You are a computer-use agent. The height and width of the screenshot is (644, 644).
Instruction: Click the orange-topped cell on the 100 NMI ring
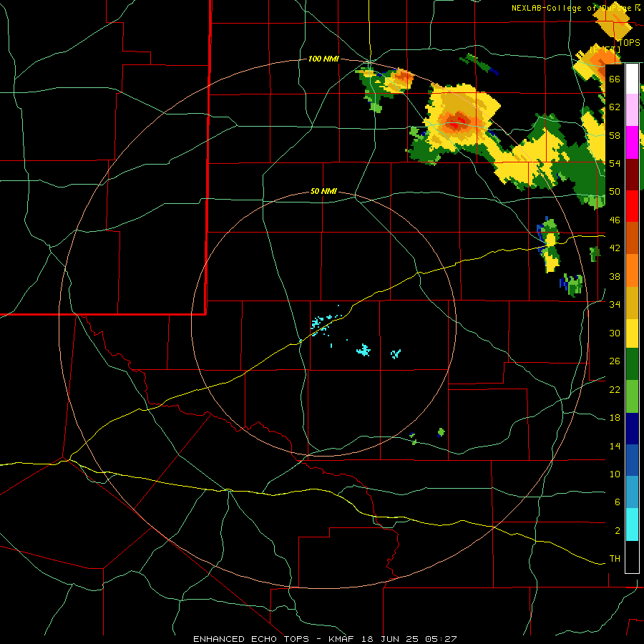coord(401,79)
